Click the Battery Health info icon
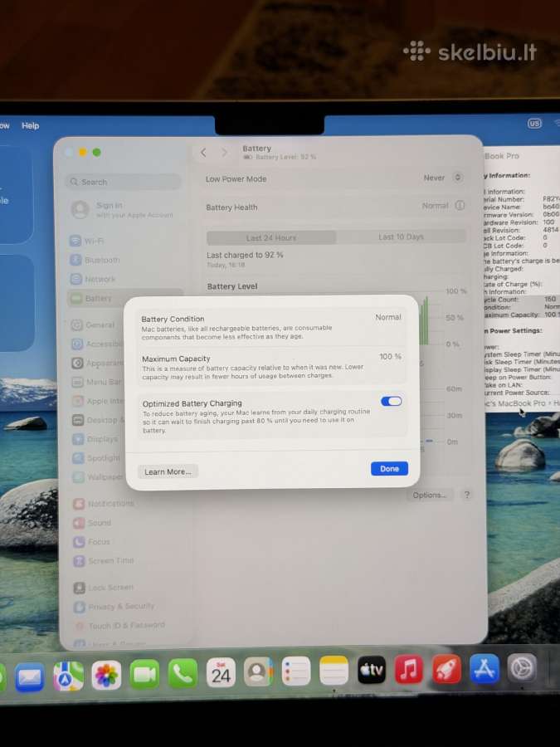The height and width of the screenshot is (747, 560). (x=460, y=205)
